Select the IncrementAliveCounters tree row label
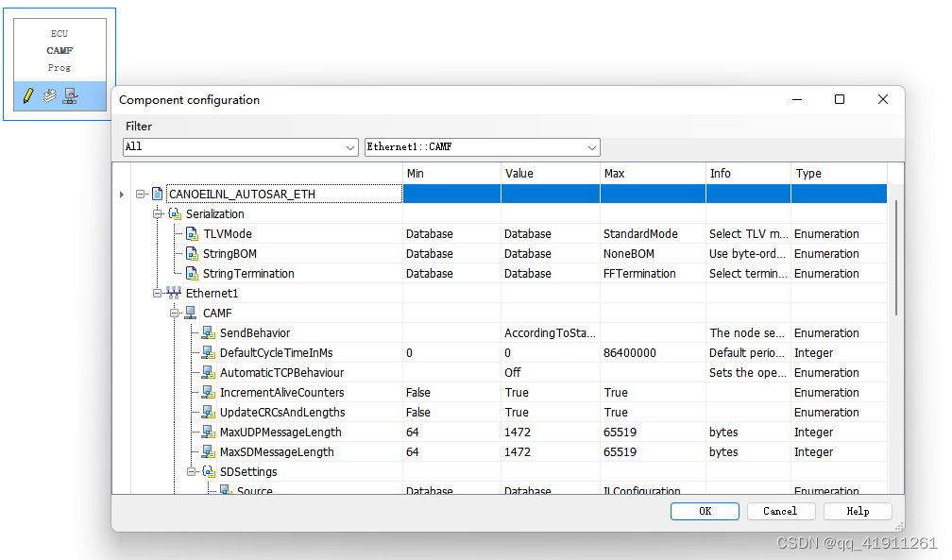Image resolution: width=952 pixels, height=560 pixels. click(281, 392)
